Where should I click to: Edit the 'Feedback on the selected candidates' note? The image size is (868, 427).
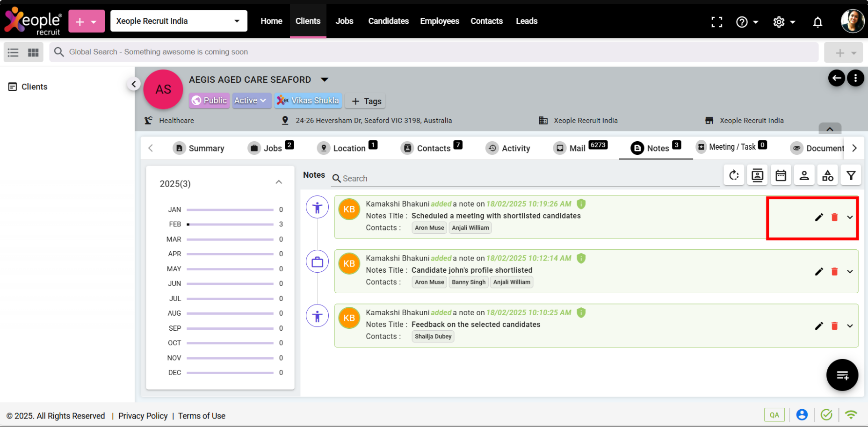(x=819, y=326)
